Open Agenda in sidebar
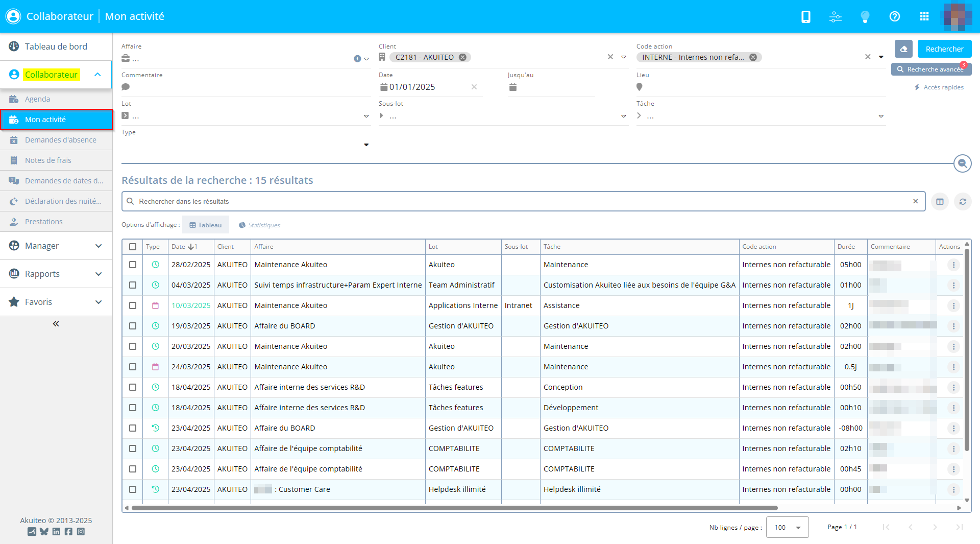The image size is (980, 544). tap(56, 99)
